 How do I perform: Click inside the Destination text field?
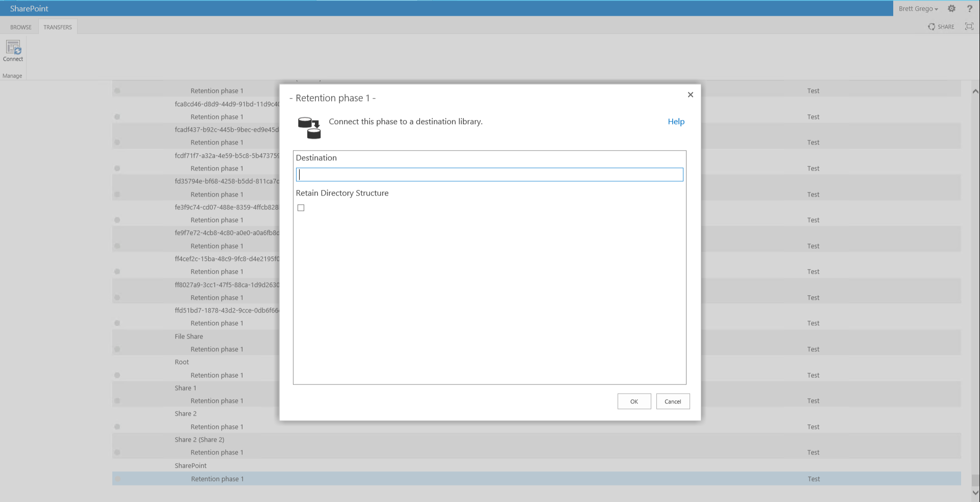click(x=489, y=175)
